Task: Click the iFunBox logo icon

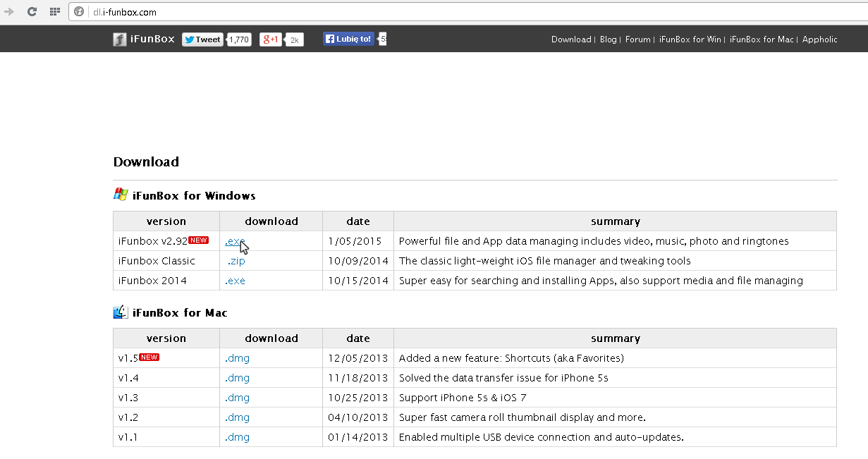Action: point(120,39)
